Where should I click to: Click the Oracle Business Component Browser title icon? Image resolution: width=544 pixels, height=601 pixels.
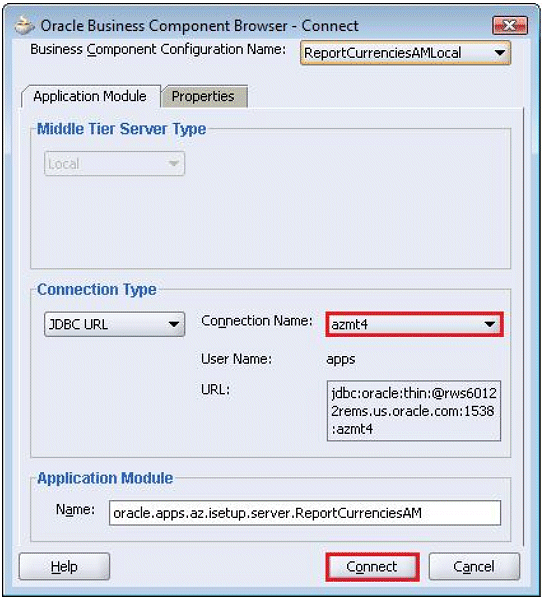(x=25, y=25)
